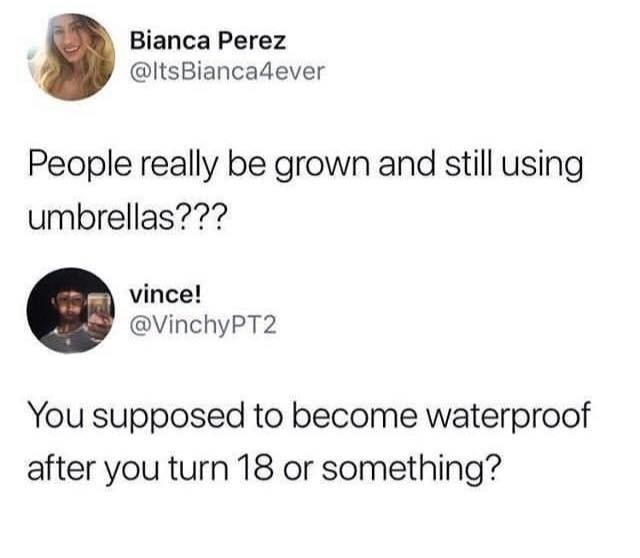This screenshot has height=558, width=640.
Task: Click the word "umbrellas???" in Bianca's tweet
Action: click(x=127, y=217)
